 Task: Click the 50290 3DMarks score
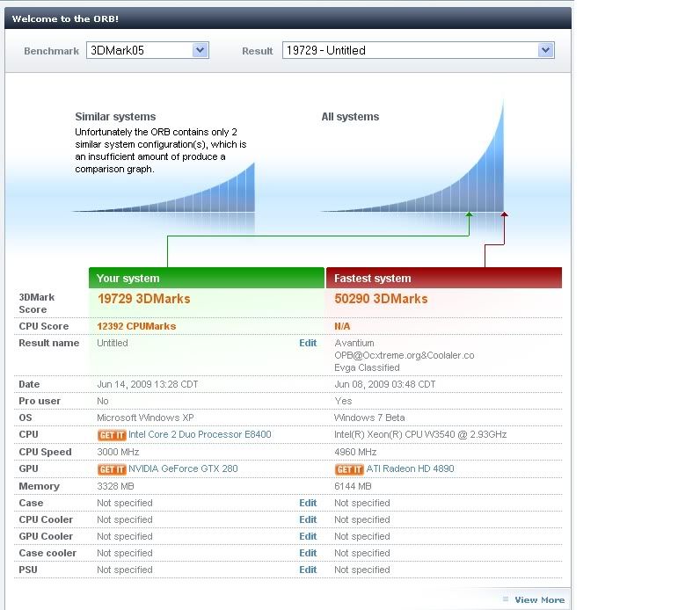point(381,299)
